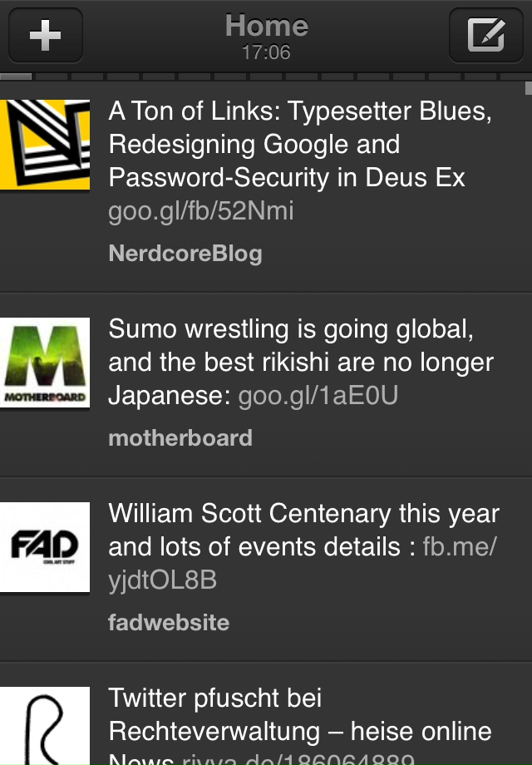View the NerdcoreBlog username
Viewport: 532px width, 765px height.
pyautogui.click(x=185, y=254)
